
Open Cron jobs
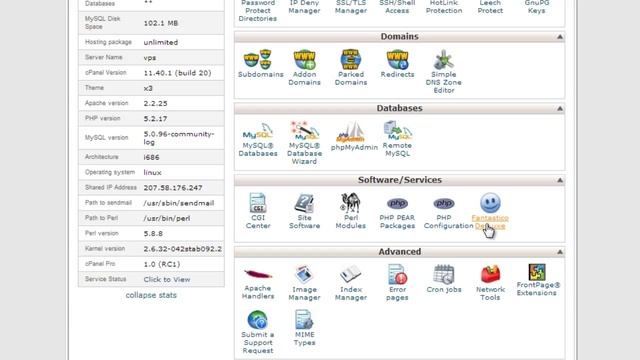[x=444, y=274]
